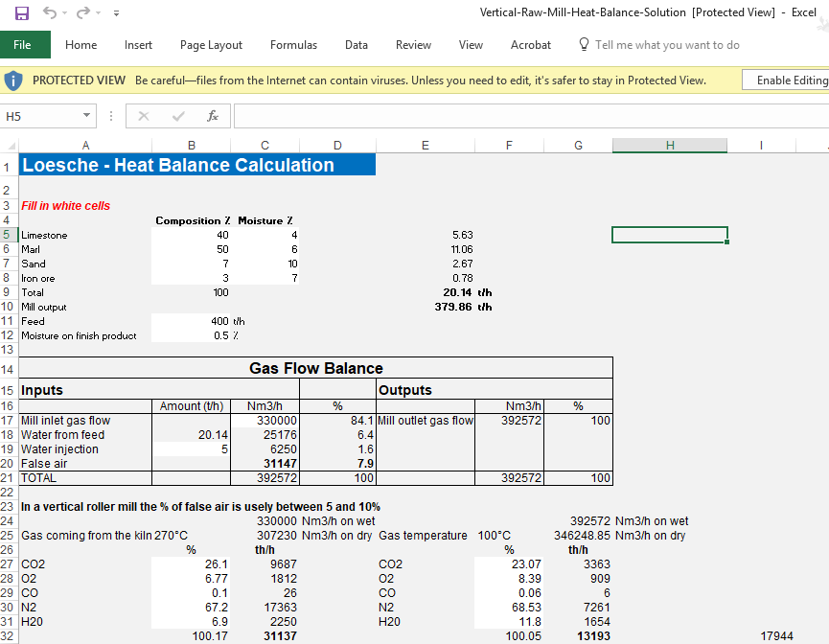Open the Formulas ribbon tab
Screen dimensions: 829x644
pos(293,45)
